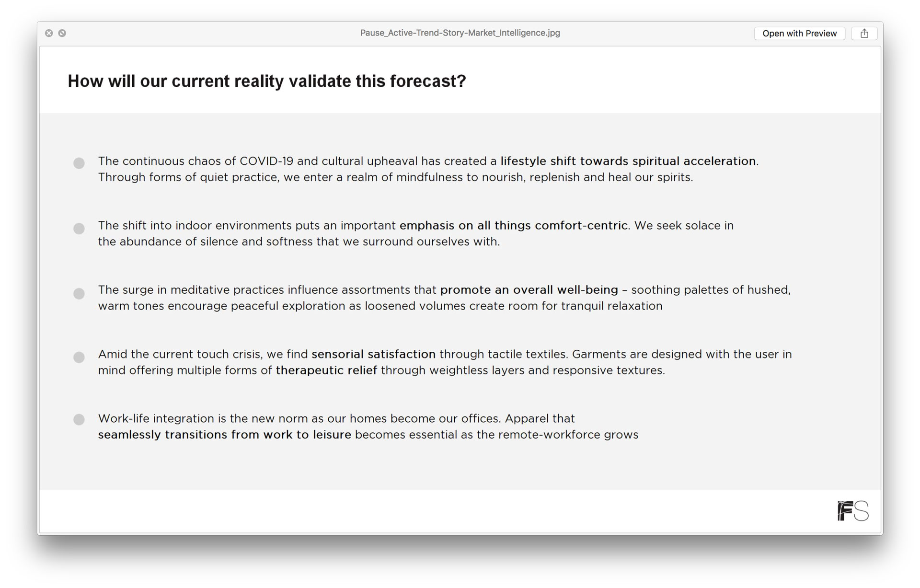This screenshot has width=920, height=588.
Task: Click the bullet beside the COVID-19 paragraph
Action: click(x=79, y=163)
